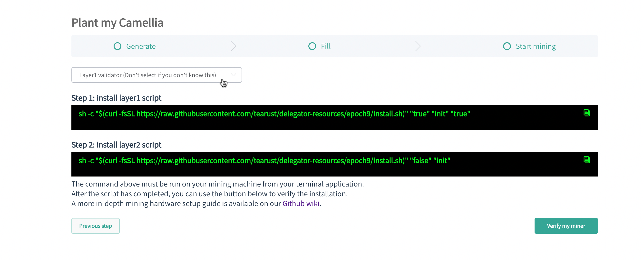Open the Github wiki link
Image resolution: width=644 pixels, height=260 pixels.
pyautogui.click(x=301, y=203)
